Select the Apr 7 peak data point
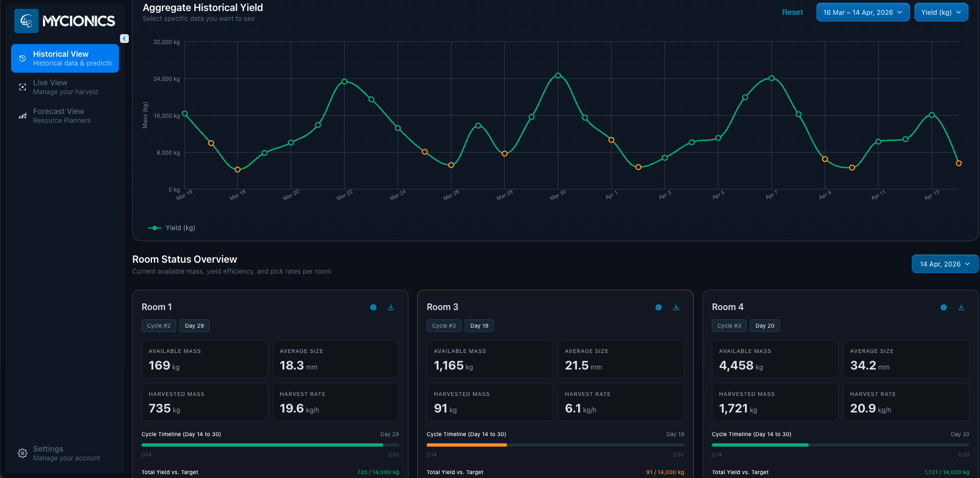This screenshot has height=478, width=980. [x=771, y=78]
